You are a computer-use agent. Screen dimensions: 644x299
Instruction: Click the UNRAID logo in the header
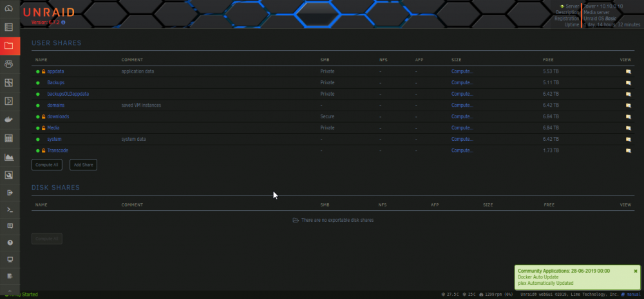(x=49, y=13)
